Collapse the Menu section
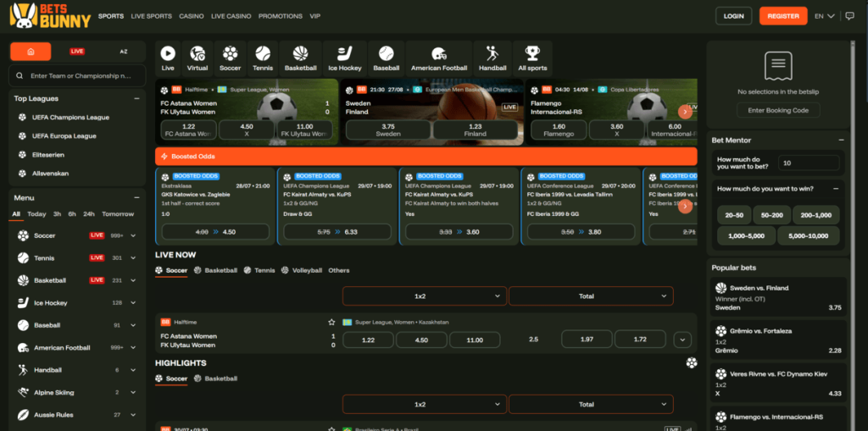 tap(136, 197)
